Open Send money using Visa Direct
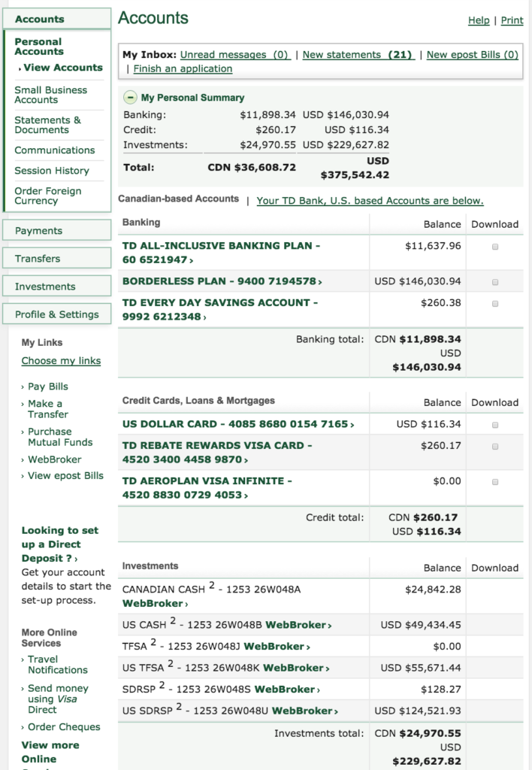This screenshot has width=532, height=770. point(58,699)
